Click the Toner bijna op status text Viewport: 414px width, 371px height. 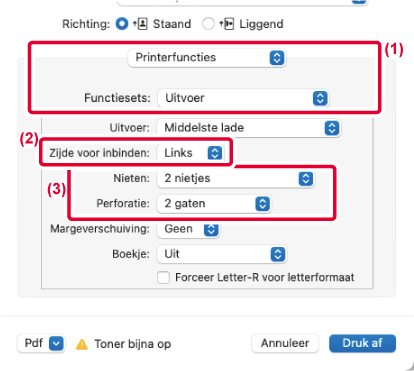tap(133, 344)
